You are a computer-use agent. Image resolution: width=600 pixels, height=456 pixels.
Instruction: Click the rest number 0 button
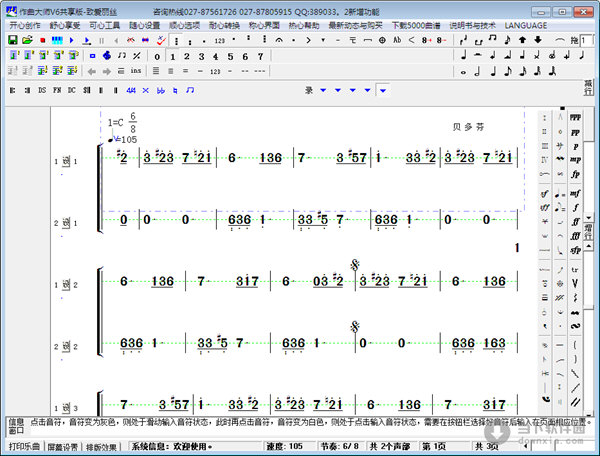pyautogui.click(x=157, y=56)
